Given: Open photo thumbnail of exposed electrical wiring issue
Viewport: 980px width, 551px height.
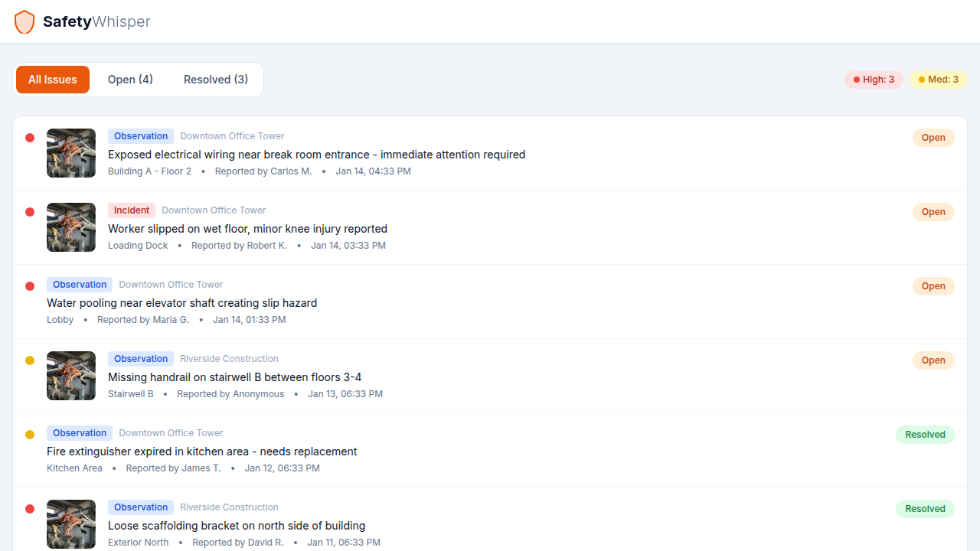Looking at the screenshot, I should (x=71, y=153).
